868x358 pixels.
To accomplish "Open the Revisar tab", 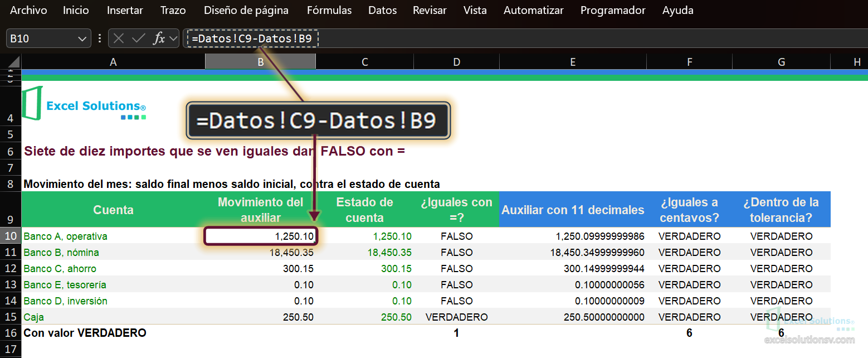I will tap(430, 10).
